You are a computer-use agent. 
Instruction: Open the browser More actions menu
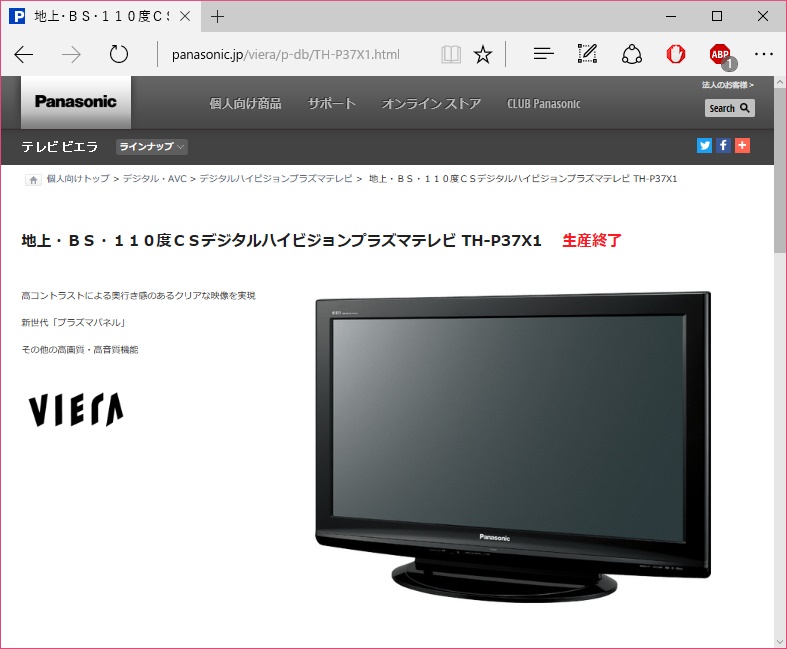(763, 54)
